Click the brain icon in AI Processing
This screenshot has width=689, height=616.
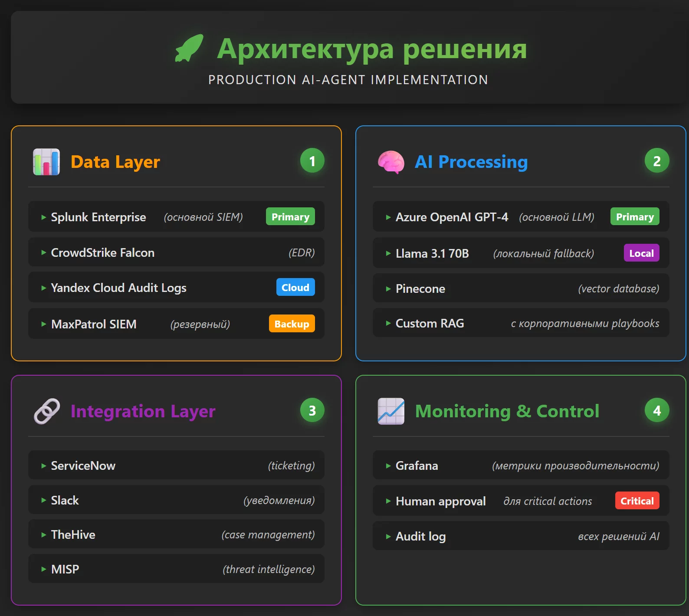tap(391, 162)
